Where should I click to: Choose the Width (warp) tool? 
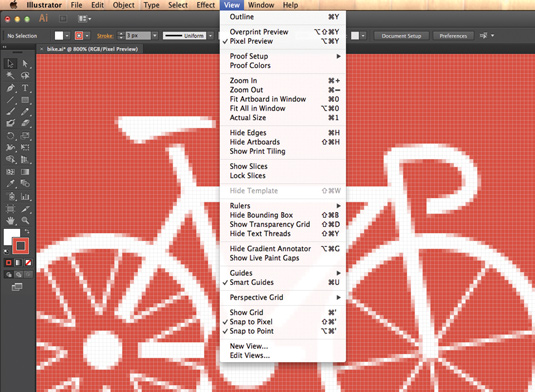click(10, 147)
